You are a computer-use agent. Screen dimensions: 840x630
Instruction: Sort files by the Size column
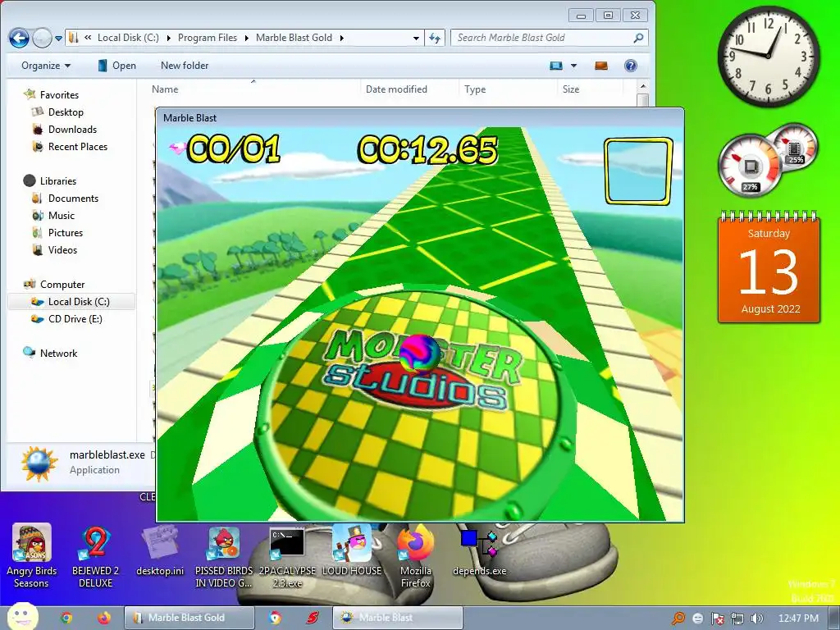(571, 89)
